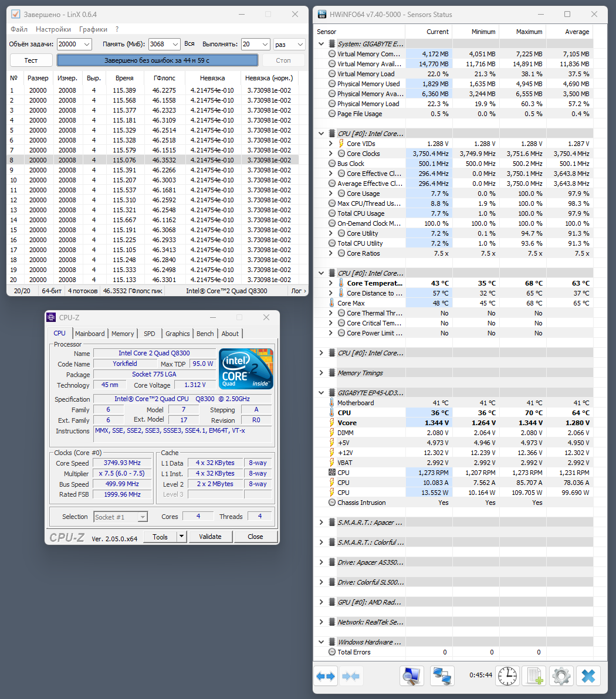The image size is (616, 699).
Task: Click the CPU fan RPM icon
Action: pyautogui.click(x=331, y=473)
